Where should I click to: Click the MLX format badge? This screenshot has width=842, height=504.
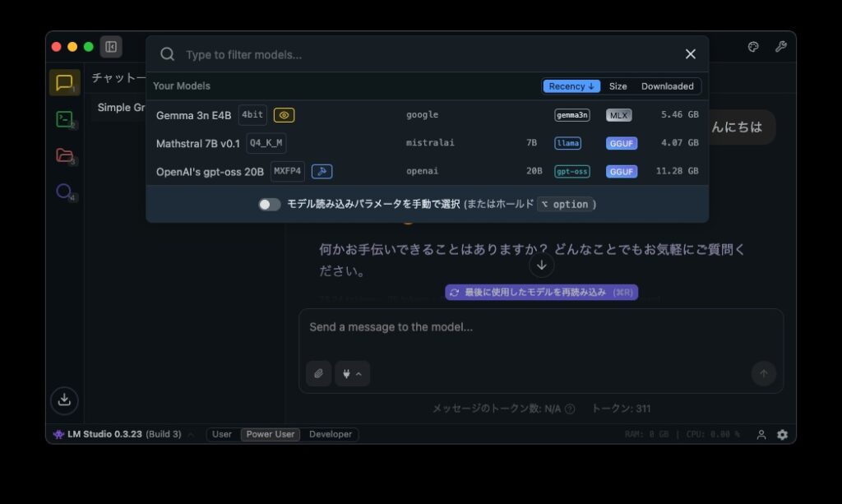click(618, 115)
